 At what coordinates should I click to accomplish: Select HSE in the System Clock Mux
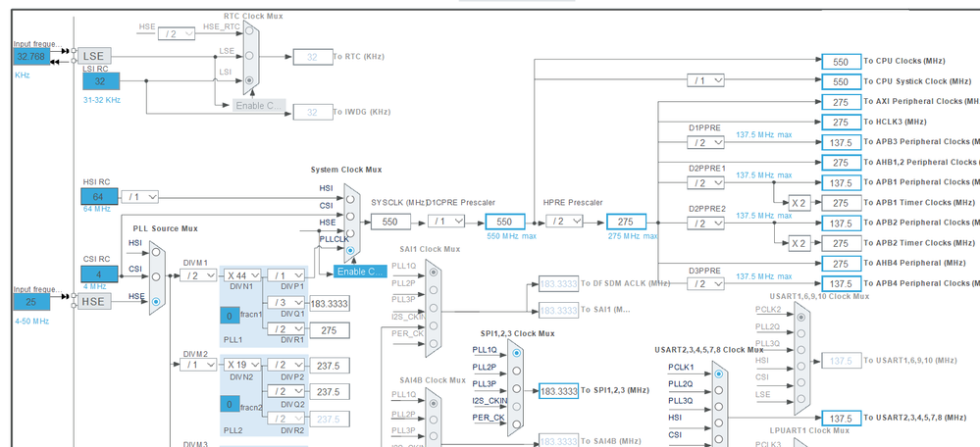click(350, 231)
